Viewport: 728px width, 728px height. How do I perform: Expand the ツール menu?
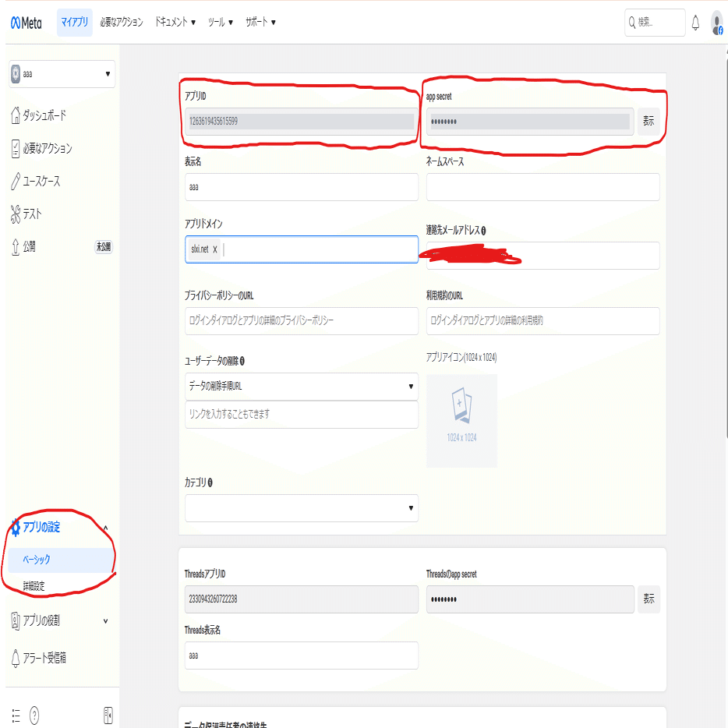click(220, 23)
